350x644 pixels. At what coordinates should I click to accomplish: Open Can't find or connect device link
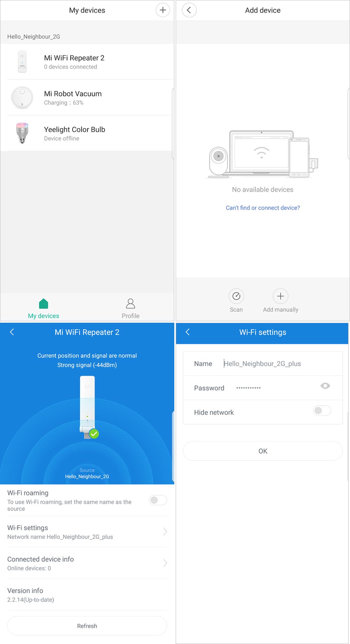click(263, 208)
